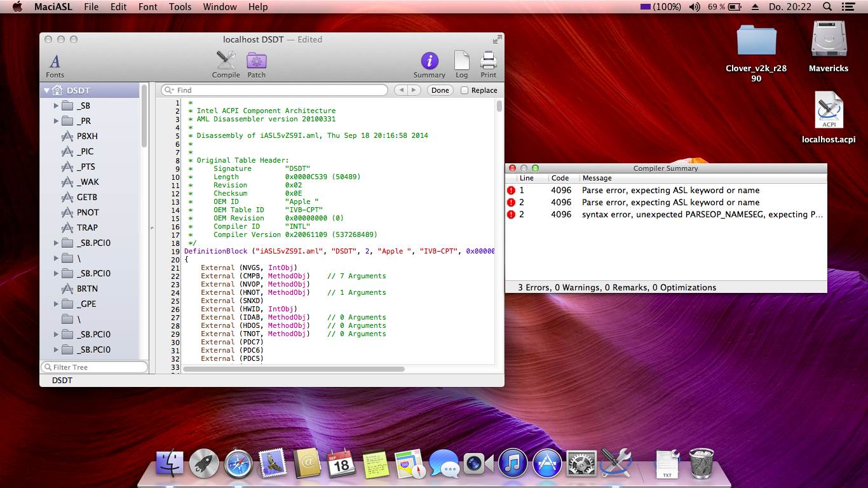Expand the _GPE tree folder
Image resolution: width=868 pixels, height=488 pixels.
click(56, 304)
